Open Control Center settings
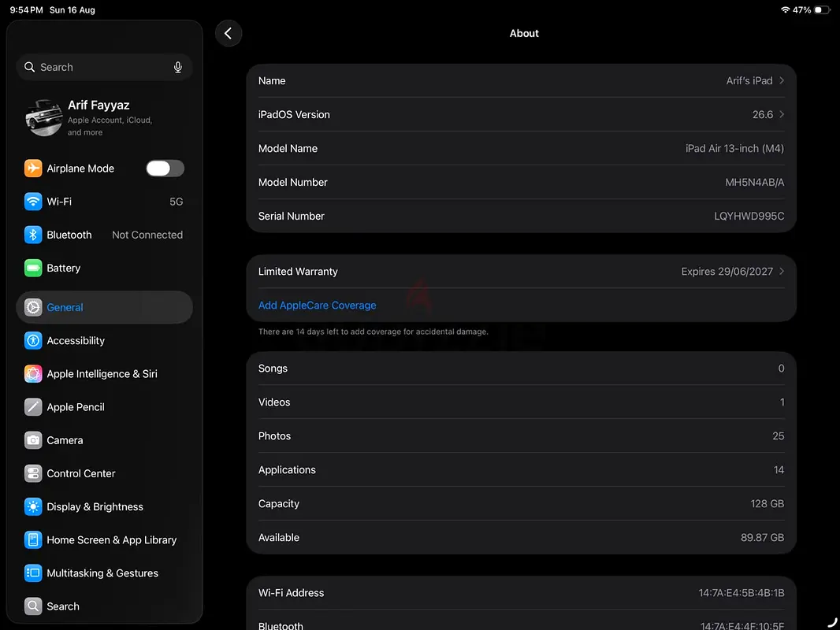Screen dimensions: 840x630 [105, 473]
